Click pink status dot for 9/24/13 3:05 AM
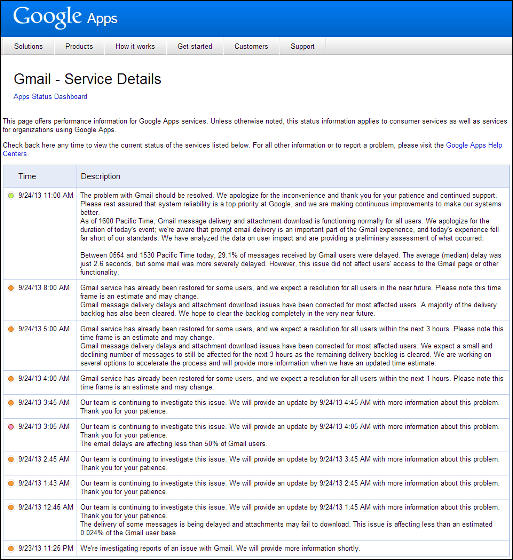Viewport: 513px width, 560px height. (x=11, y=426)
